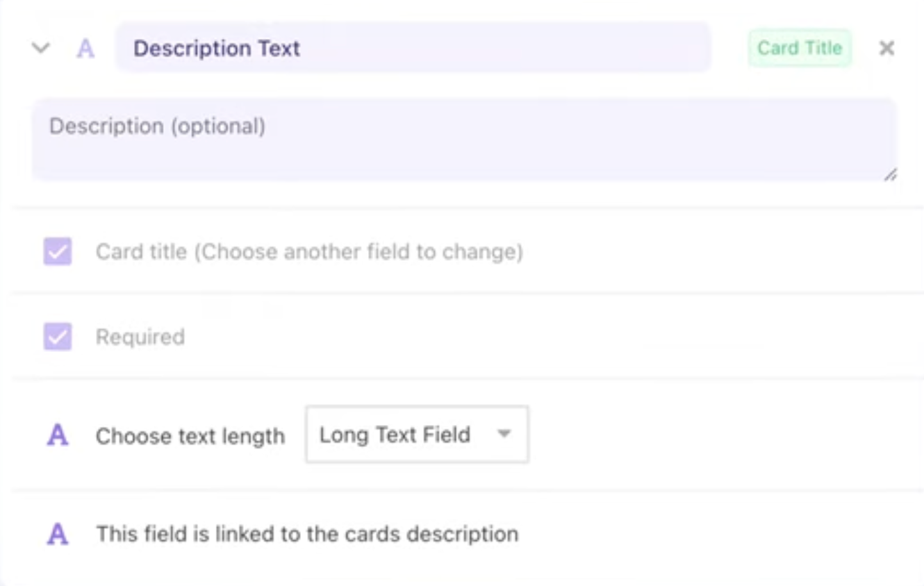Click the A icon beside Choose text length
This screenshot has width=924, height=586.
point(58,435)
